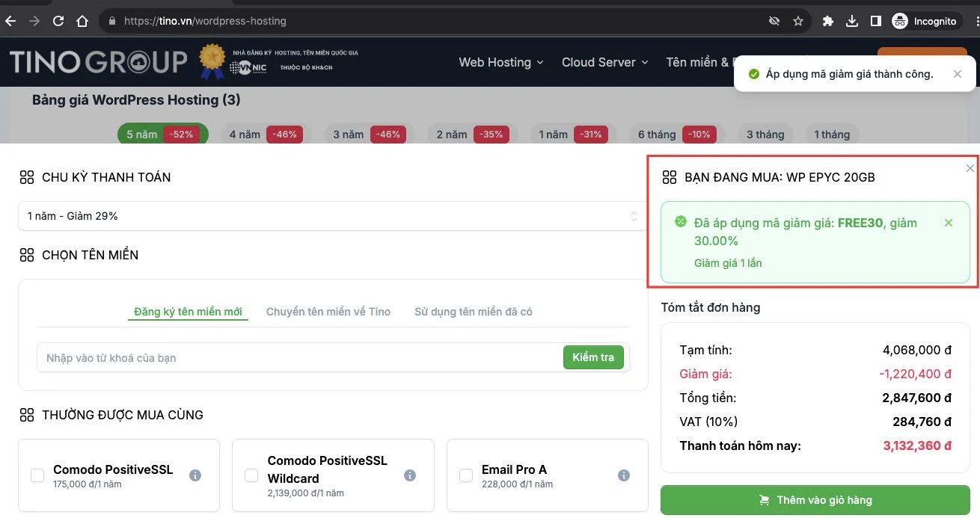Select the 1 tháng billing pill
980x518 pixels.
[x=832, y=135]
